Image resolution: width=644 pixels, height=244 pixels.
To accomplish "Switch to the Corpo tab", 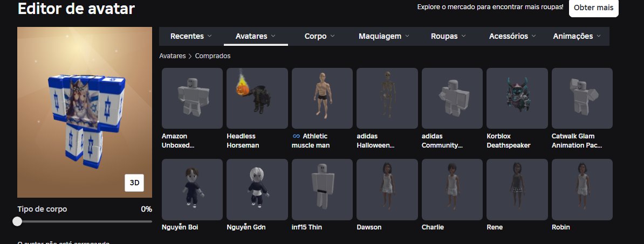I will coord(319,36).
